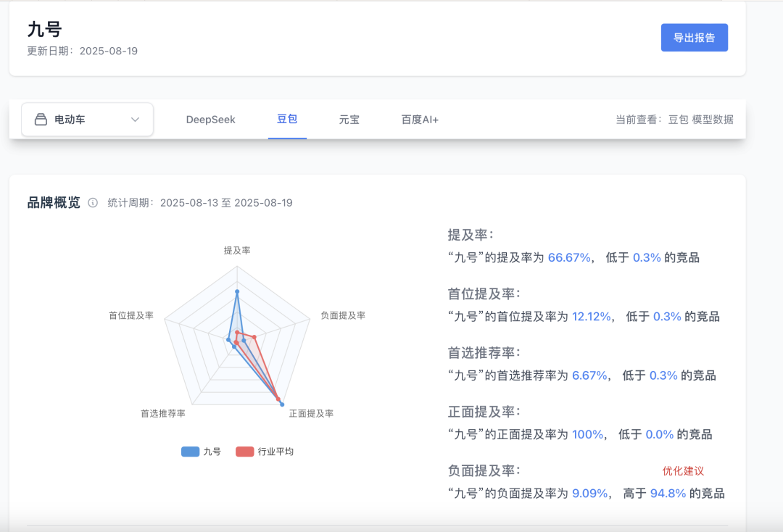Click the info icon beside 品牌概览
Image resolution: width=783 pixels, height=532 pixels.
click(x=93, y=203)
